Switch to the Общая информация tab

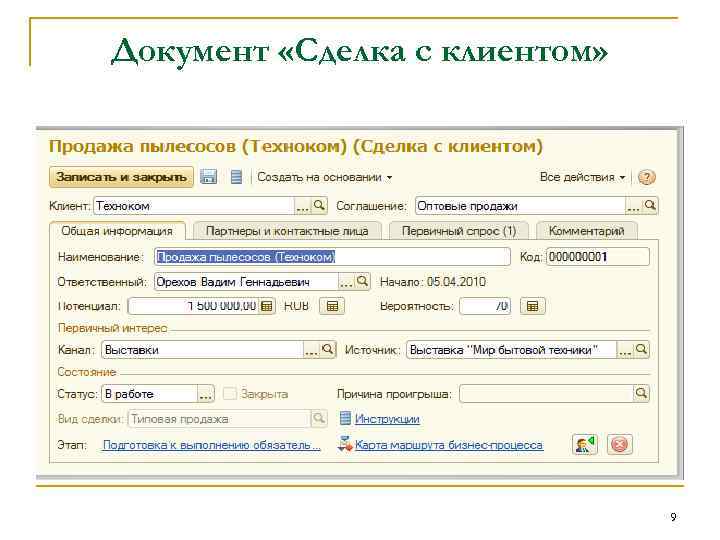tap(117, 231)
